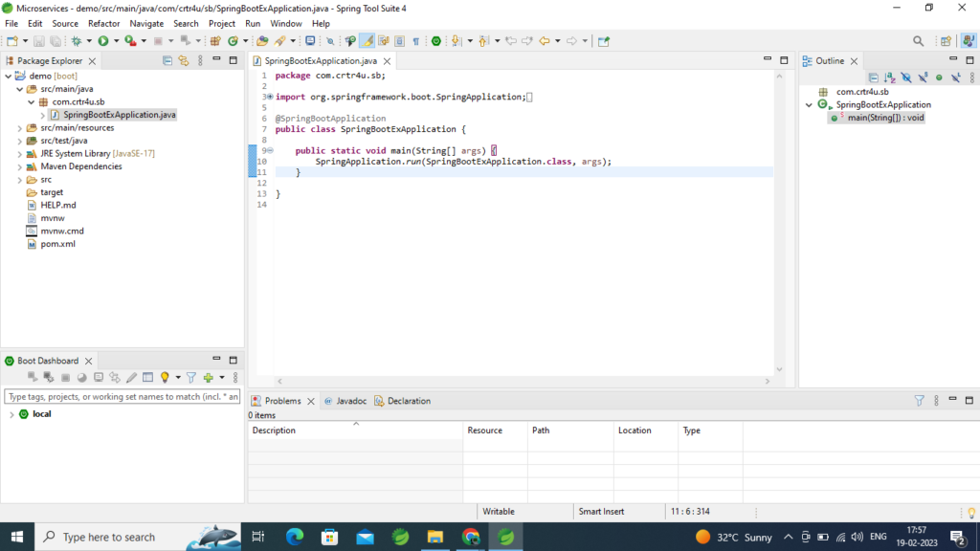The width and height of the screenshot is (980, 551).
Task: Open Boot Dashboard view menu dots
Action: coord(235,377)
